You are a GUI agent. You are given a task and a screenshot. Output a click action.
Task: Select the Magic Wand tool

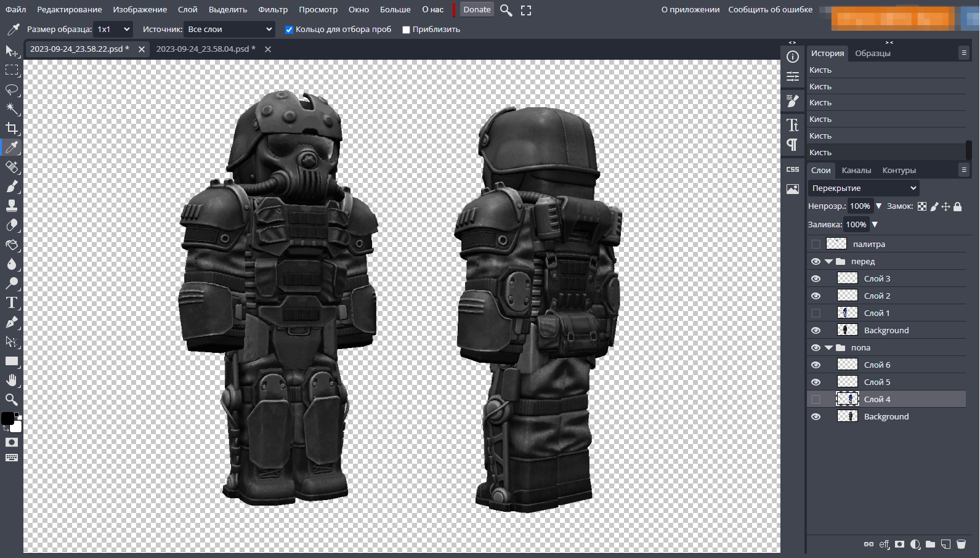(12, 109)
